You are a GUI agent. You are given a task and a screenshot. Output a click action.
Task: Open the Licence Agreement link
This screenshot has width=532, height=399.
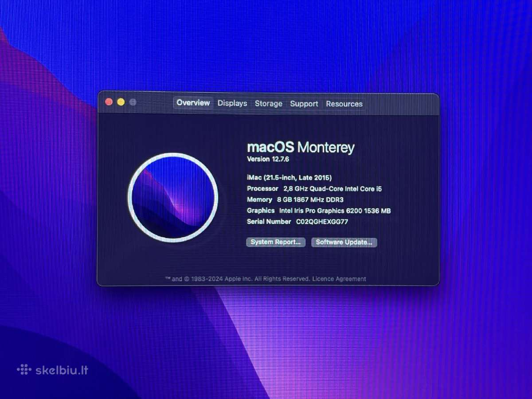[x=339, y=279]
